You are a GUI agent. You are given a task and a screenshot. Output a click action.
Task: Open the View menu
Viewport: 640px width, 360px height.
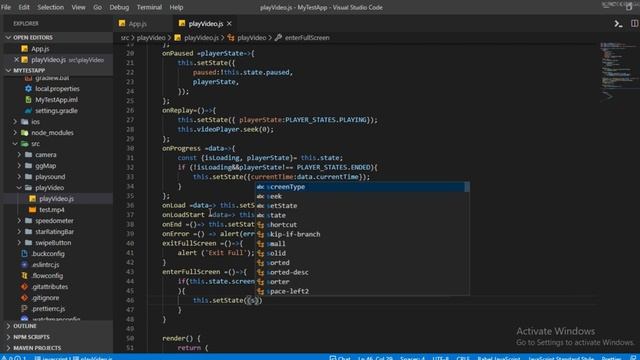tap(78, 7)
